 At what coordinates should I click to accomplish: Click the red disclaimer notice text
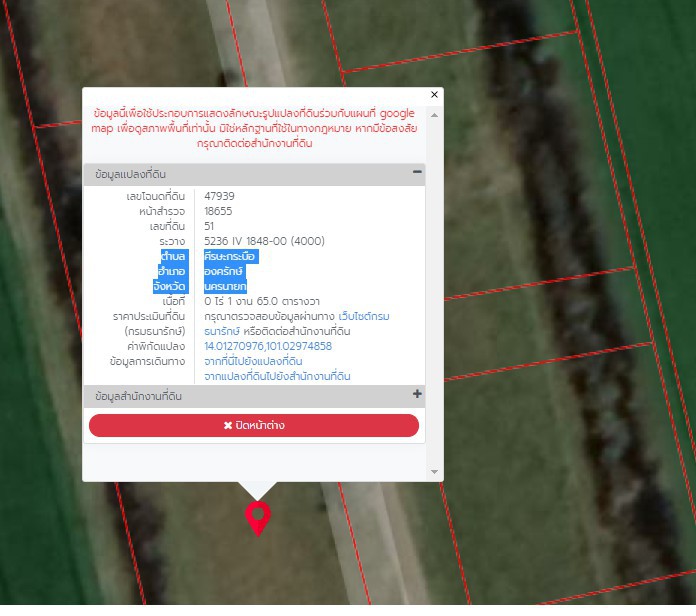point(254,128)
